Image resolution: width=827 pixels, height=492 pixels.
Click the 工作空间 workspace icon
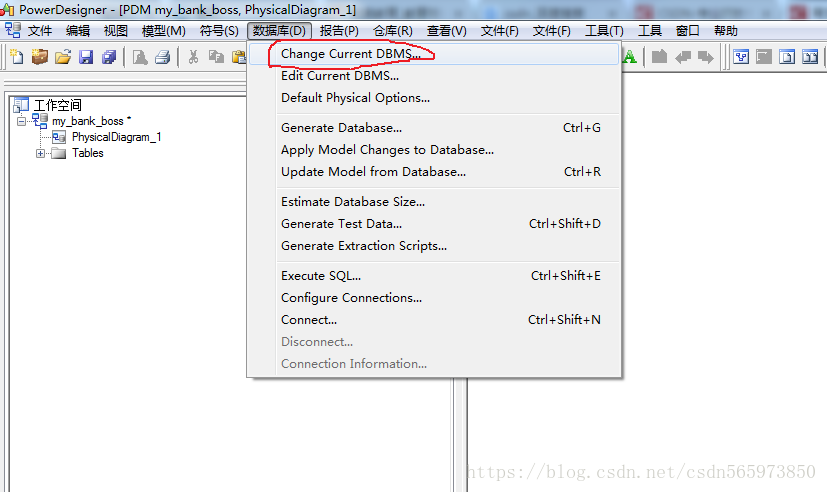click(x=22, y=105)
